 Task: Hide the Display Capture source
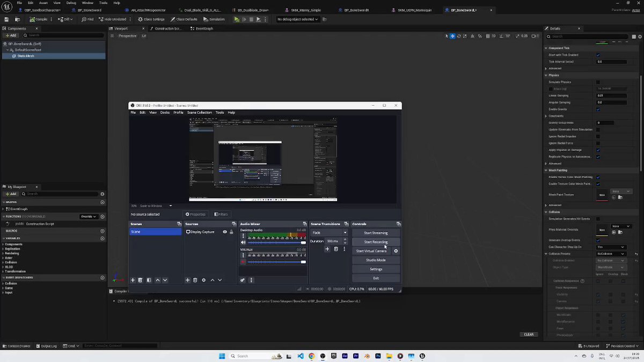pos(225,232)
